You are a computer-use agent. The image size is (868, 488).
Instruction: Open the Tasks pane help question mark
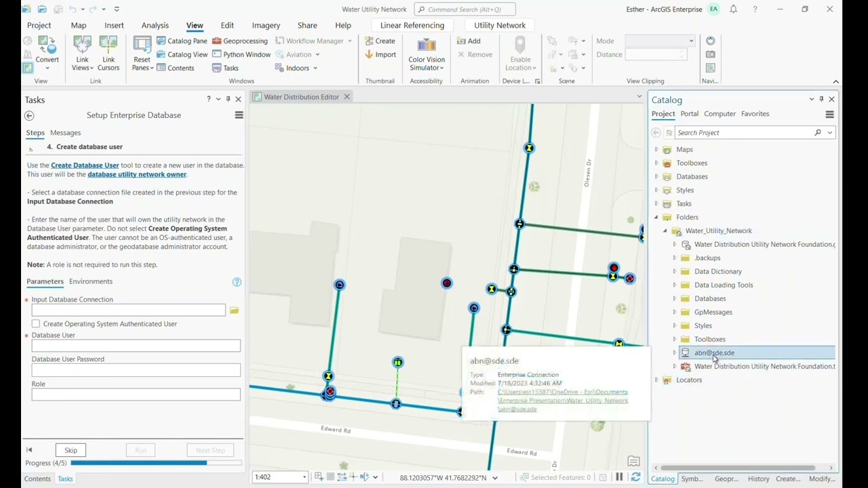pyautogui.click(x=208, y=100)
